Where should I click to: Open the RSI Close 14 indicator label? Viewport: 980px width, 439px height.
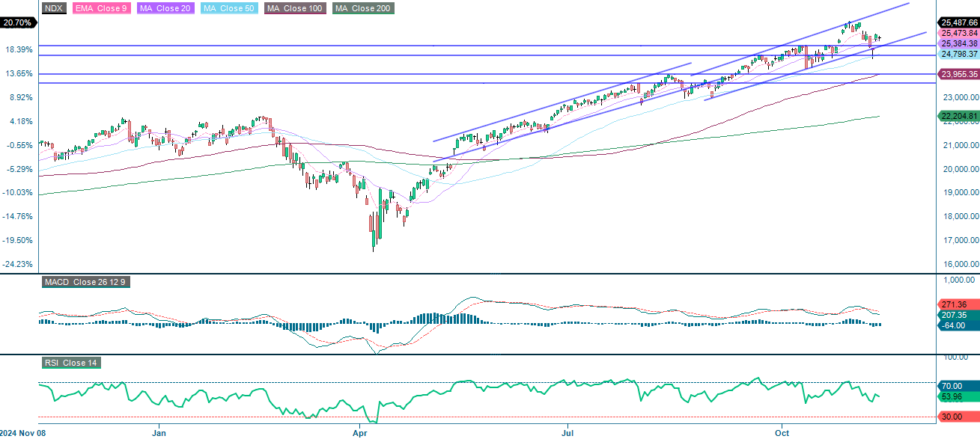coord(70,363)
